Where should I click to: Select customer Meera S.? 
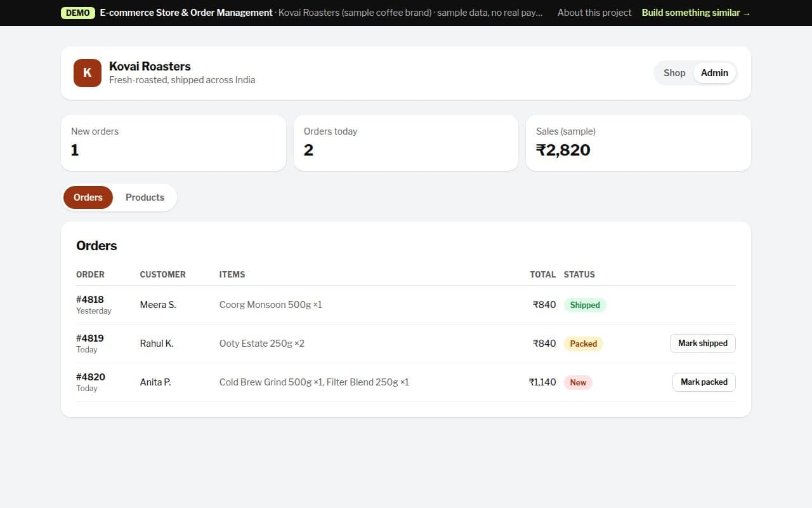(x=158, y=305)
